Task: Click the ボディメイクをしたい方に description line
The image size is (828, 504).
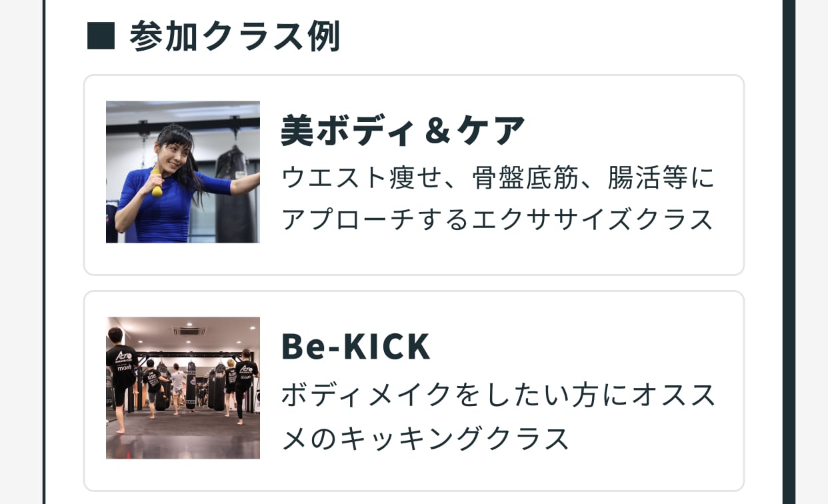Action: [x=497, y=395]
